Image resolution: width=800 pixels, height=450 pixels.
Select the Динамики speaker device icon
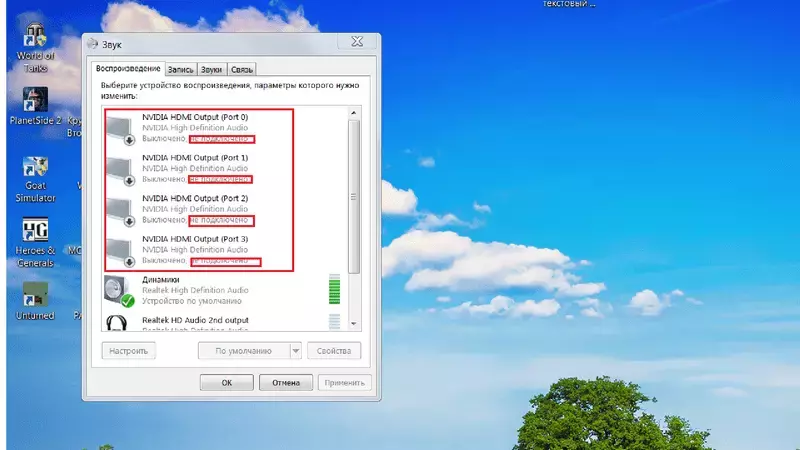click(119, 291)
